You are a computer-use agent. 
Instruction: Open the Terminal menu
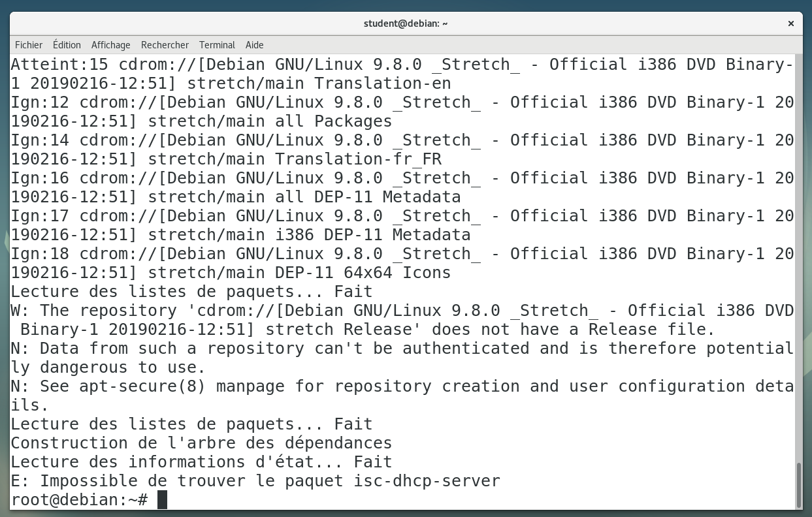pyautogui.click(x=217, y=45)
